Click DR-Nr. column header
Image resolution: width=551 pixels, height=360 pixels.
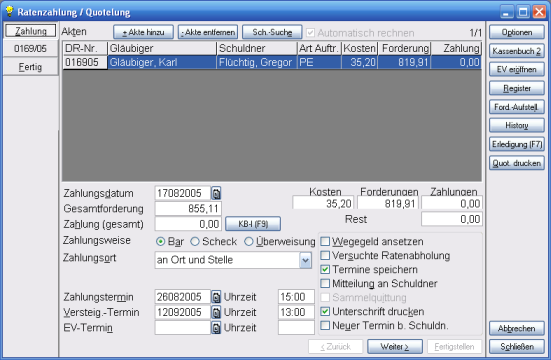(x=85, y=48)
